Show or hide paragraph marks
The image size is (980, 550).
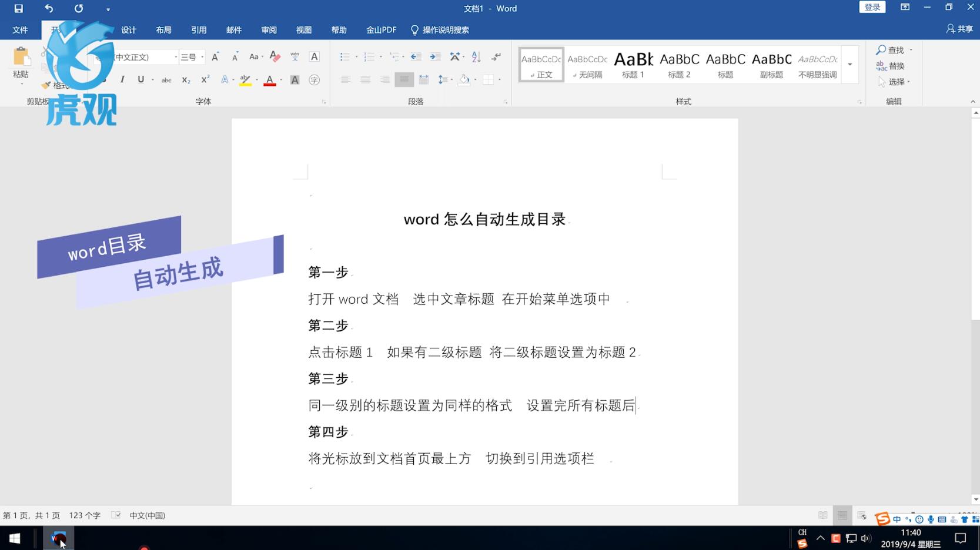pyautogui.click(x=496, y=57)
